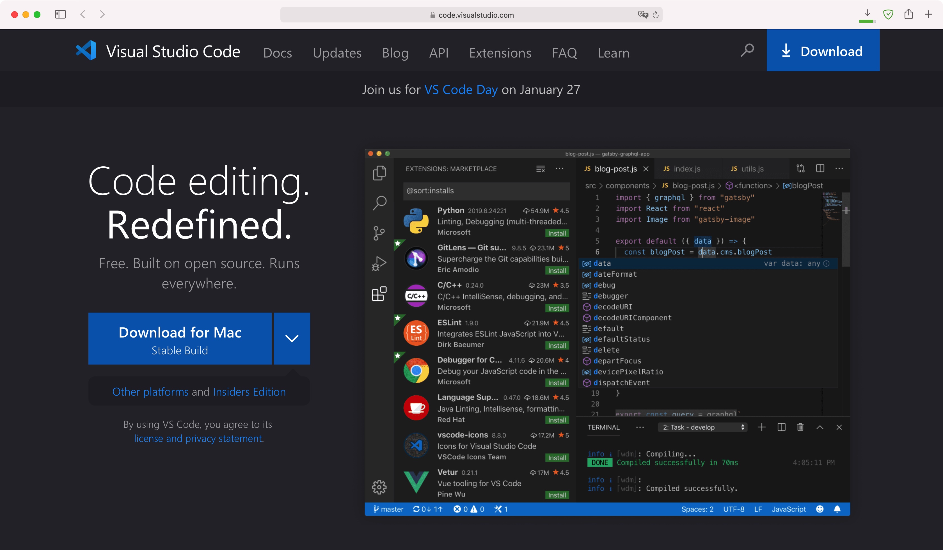
Task: Split the terminal panel icon
Action: tap(781, 427)
